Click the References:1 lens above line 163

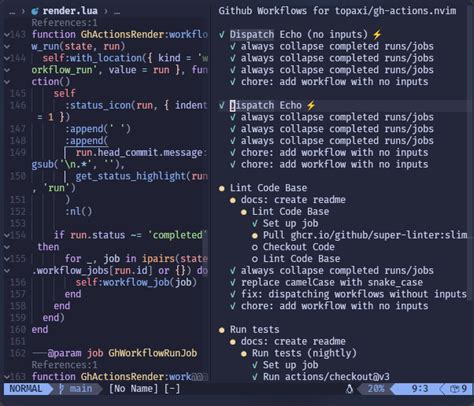pyautogui.click(x=64, y=365)
